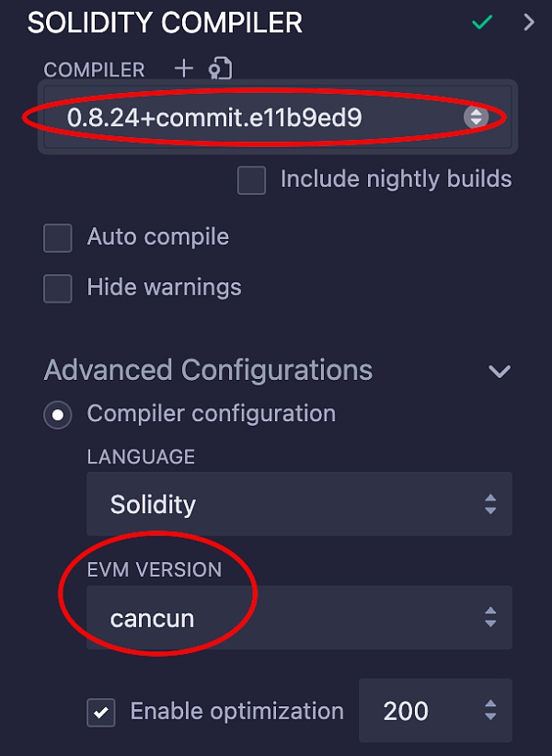This screenshot has width=552, height=756.
Task: Select the Compiler configuration radio button
Action: point(57,415)
